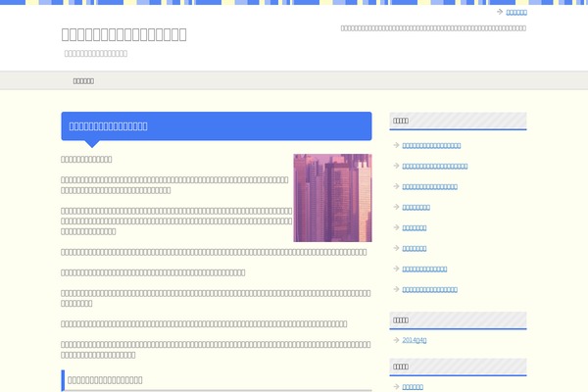
Task: Click the arrow icon beside the top sidebar list's last link
Action: (x=396, y=289)
